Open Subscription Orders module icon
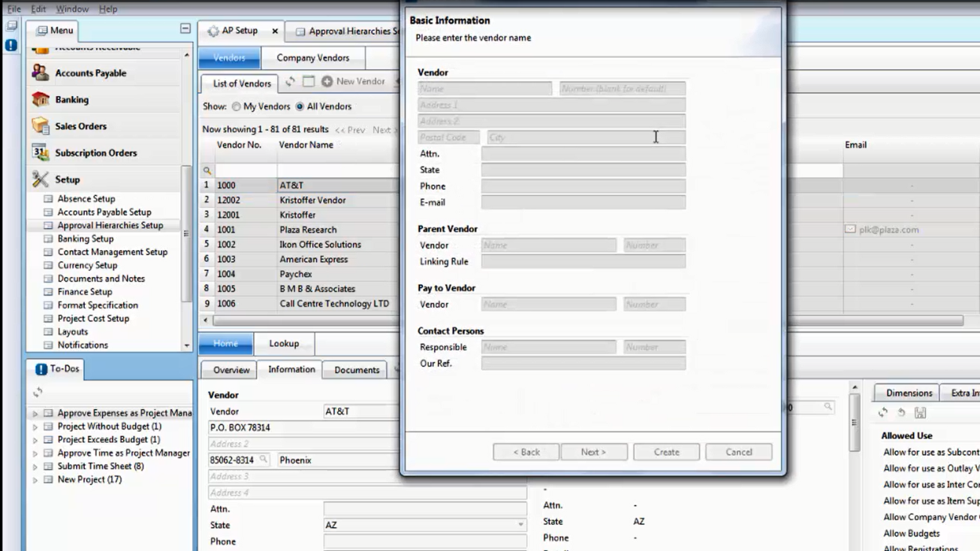 pyautogui.click(x=41, y=153)
